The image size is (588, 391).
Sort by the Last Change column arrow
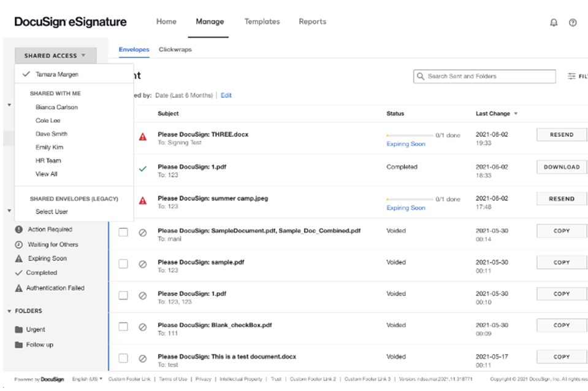click(x=516, y=114)
